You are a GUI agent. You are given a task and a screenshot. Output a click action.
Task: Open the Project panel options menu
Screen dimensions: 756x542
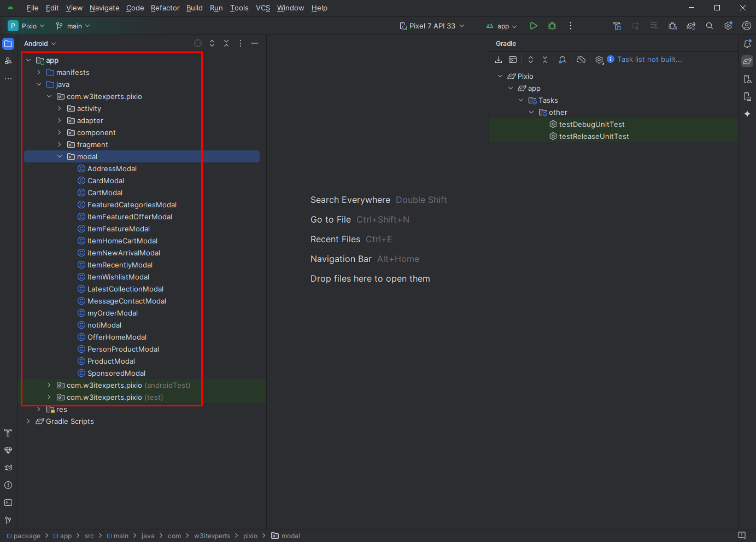click(x=241, y=43)
